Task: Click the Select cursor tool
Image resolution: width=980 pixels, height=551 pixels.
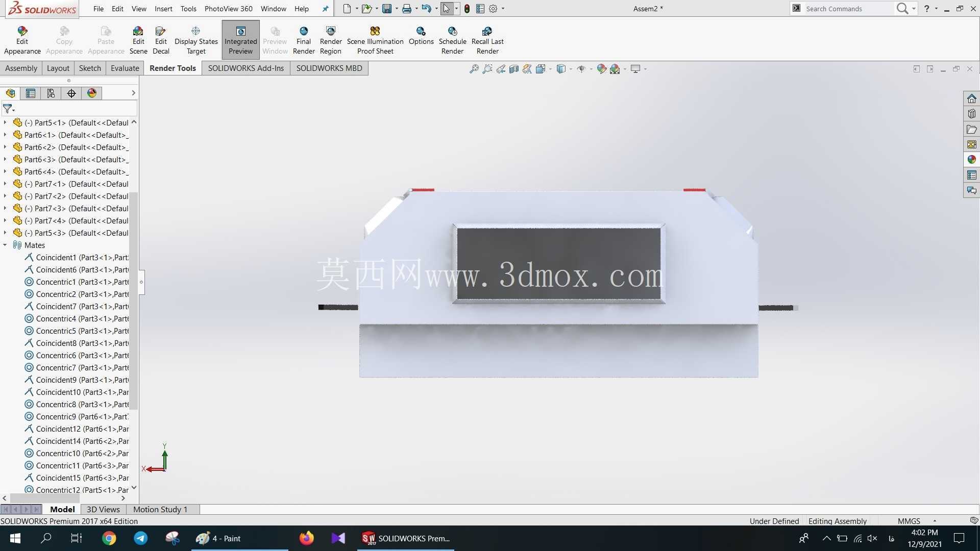Action: (447, 9)
